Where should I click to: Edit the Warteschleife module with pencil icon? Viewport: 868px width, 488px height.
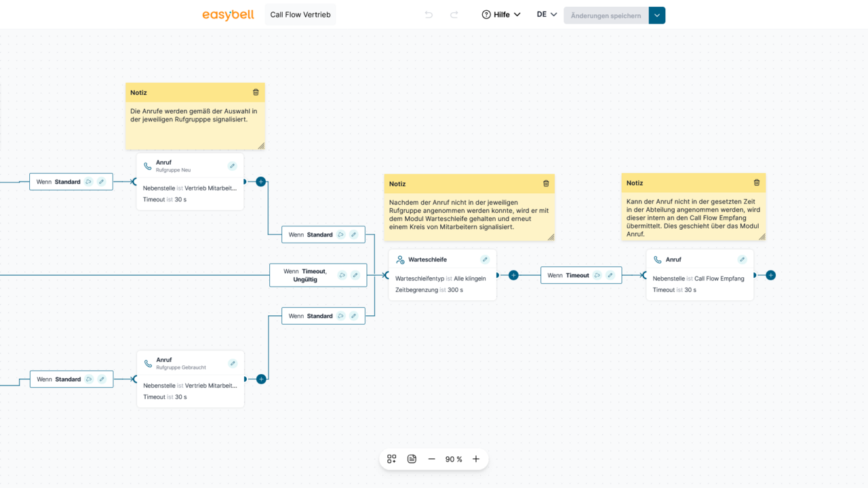click(485, 260)
